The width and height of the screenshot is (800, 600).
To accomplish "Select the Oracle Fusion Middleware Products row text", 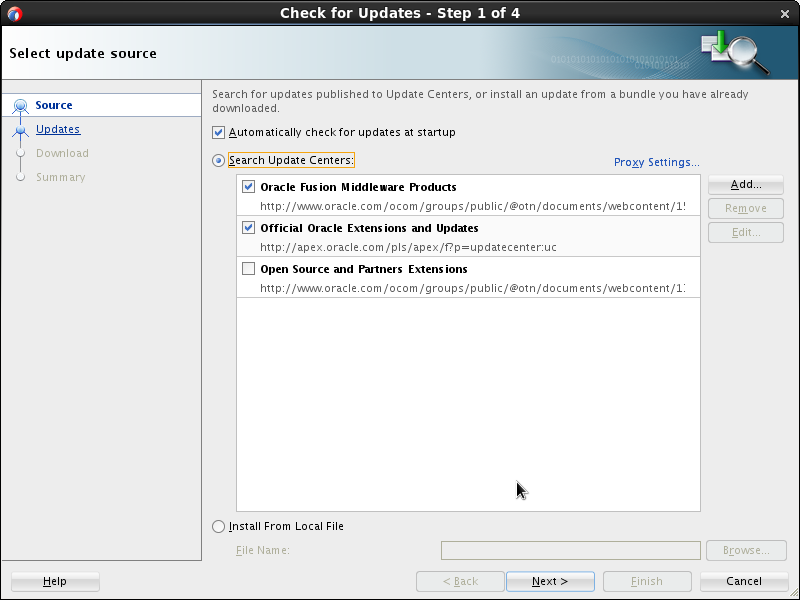I will coord(358,187).
